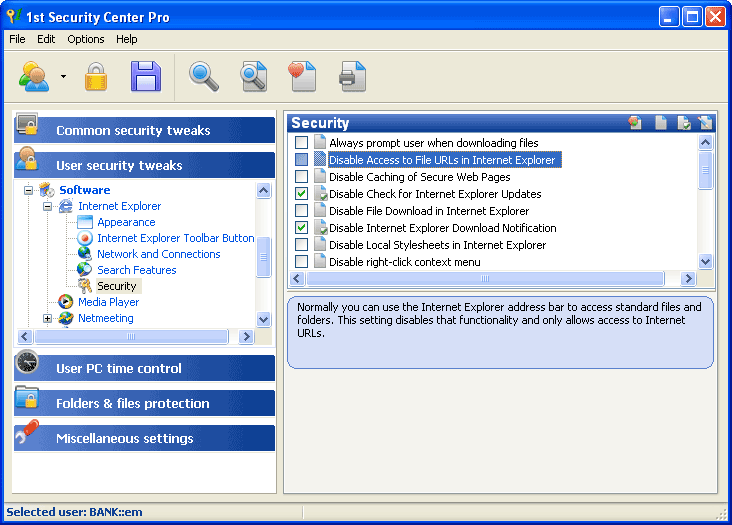The image size is (732, 525).
Task: Open Miscellaneous settings section
Action: [144, 438]
